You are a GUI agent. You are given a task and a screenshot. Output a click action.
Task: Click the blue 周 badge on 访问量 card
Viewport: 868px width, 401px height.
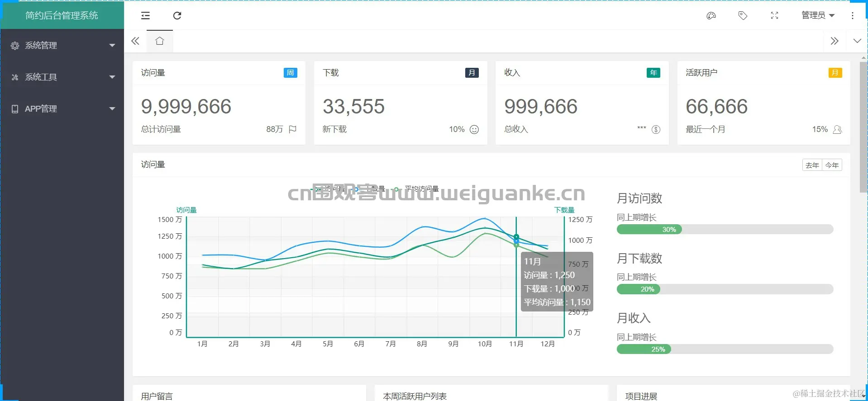tap(291, 73)
